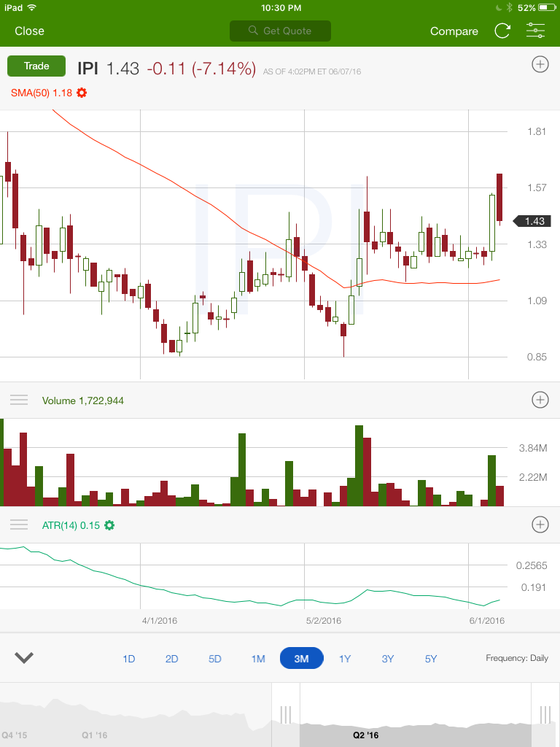
Task: Collapse the range selector with down chevron
Action: 24,658
